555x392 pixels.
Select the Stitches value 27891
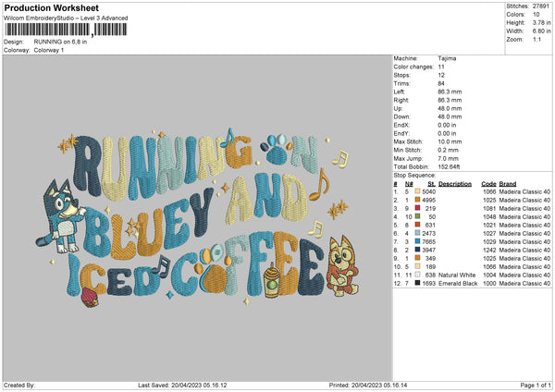(541, 6)
